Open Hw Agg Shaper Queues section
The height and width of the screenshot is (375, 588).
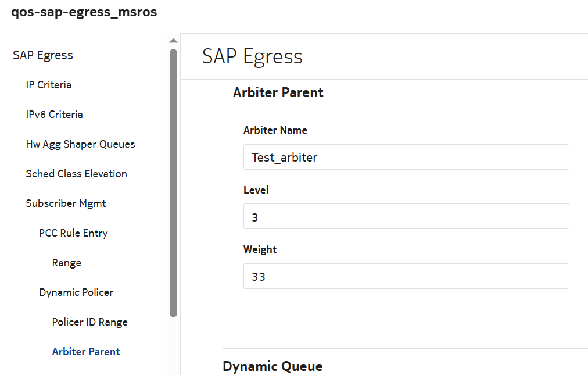tap(80, 144)
